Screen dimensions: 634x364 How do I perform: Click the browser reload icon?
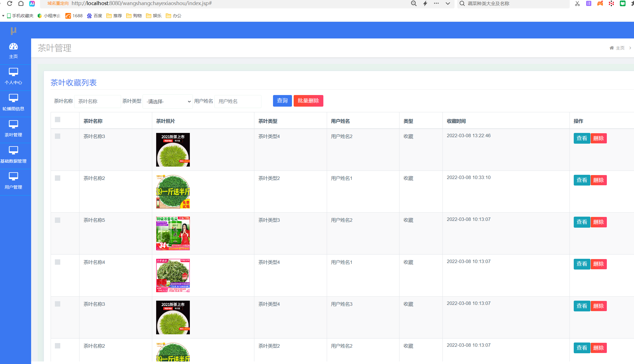[x=10, y=3]
